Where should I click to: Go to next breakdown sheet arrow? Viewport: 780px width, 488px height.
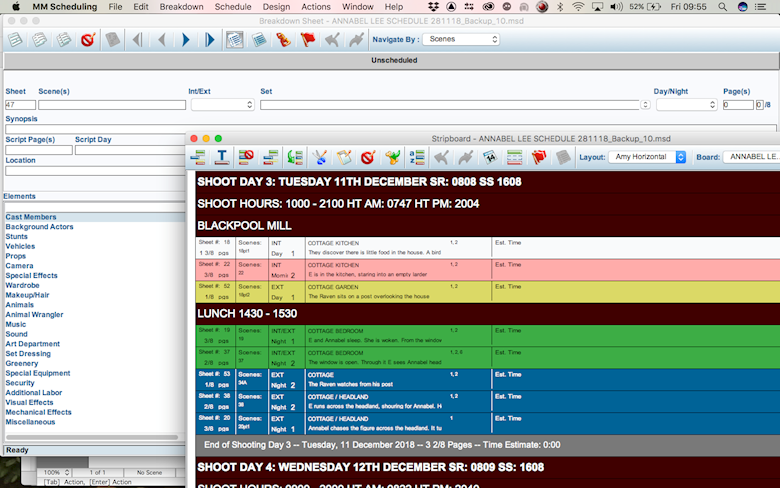pos(186,39)
